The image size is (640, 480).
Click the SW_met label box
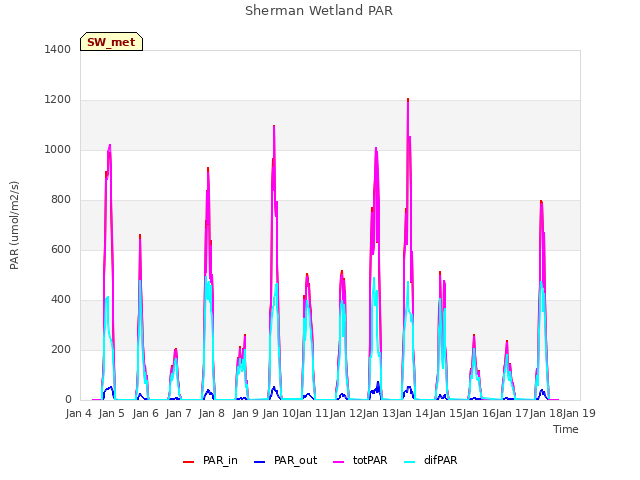[111, 42]
